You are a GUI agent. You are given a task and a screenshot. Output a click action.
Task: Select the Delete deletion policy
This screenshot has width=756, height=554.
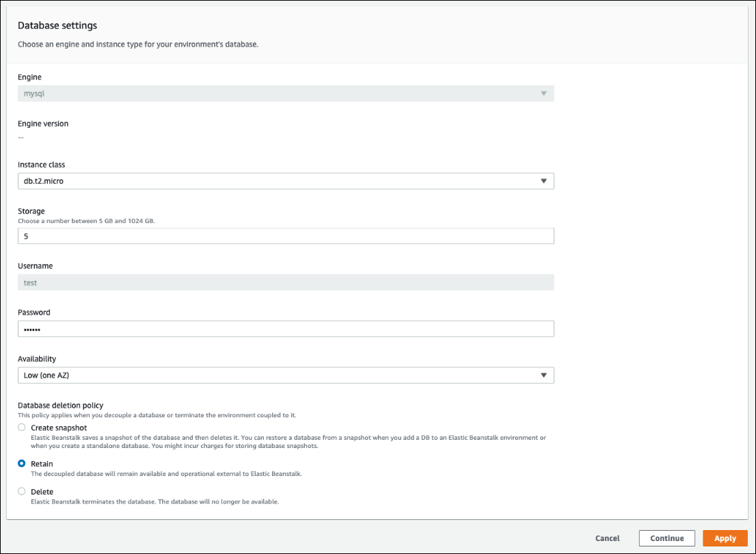click(x=21, y=491)
